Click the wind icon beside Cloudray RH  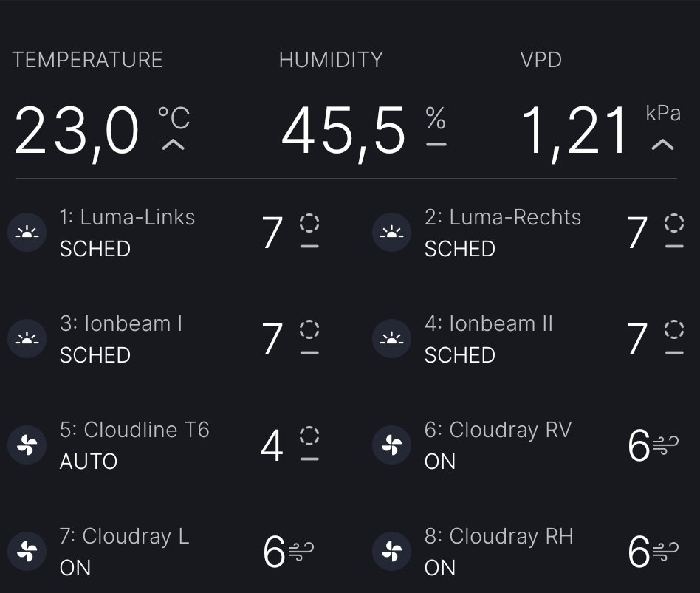click(666, 552)
